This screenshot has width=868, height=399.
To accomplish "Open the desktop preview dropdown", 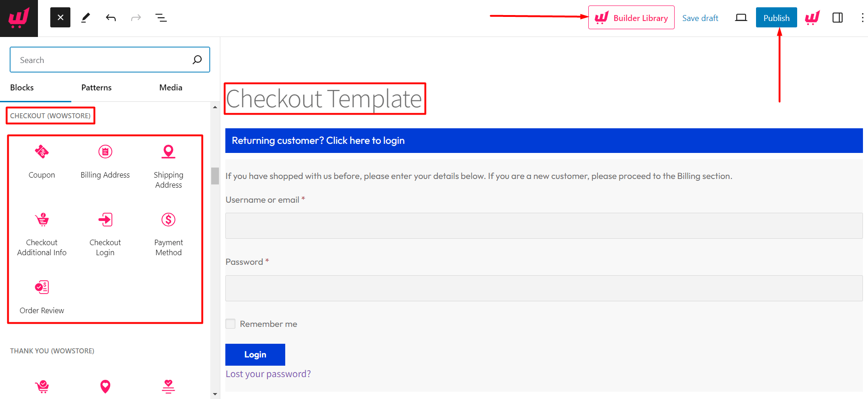I will click(x=741, y=17).
